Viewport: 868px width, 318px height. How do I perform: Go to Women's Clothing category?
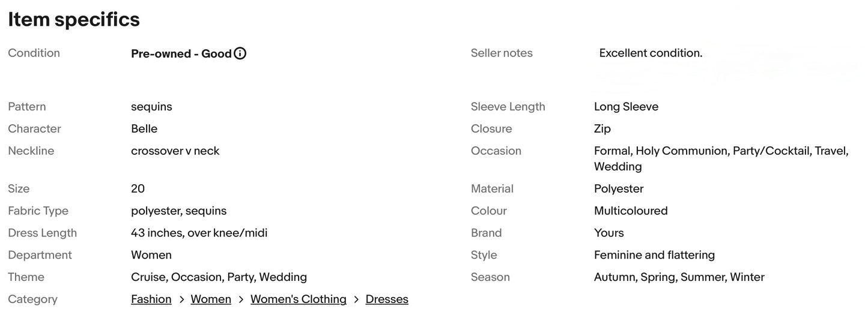pyautogui.click(x=298, y=299)
